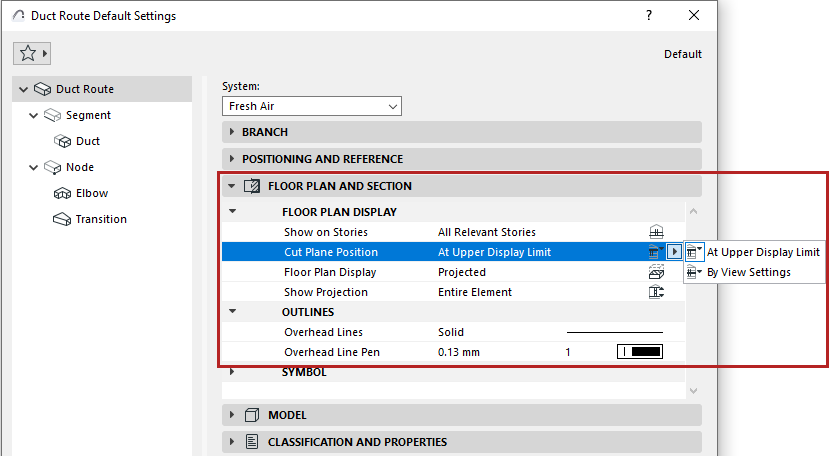The image size is (829, 456).
Task: Open the Favorites star button
Action: [x=32, y=53]
